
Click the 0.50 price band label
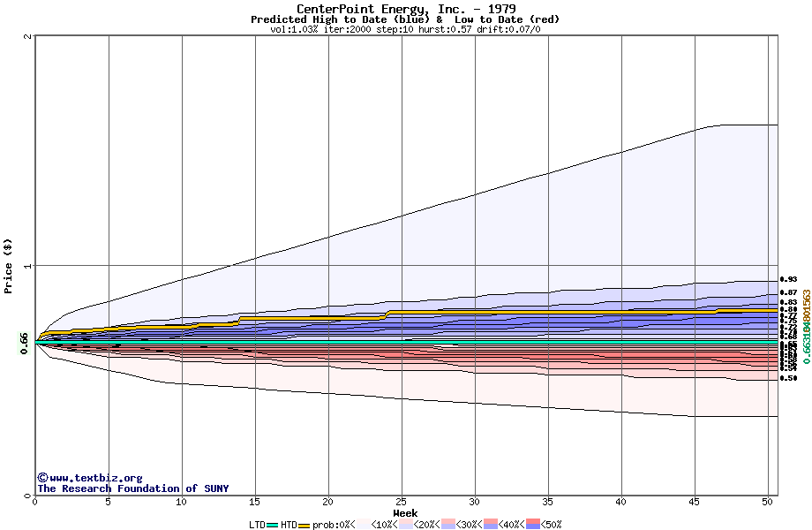tap(788, 378)
